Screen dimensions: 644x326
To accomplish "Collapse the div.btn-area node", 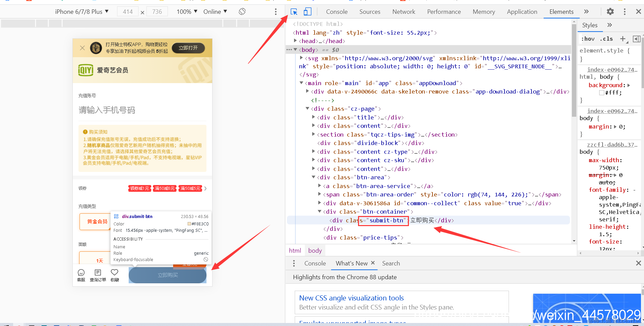I will tap(314, 177).
